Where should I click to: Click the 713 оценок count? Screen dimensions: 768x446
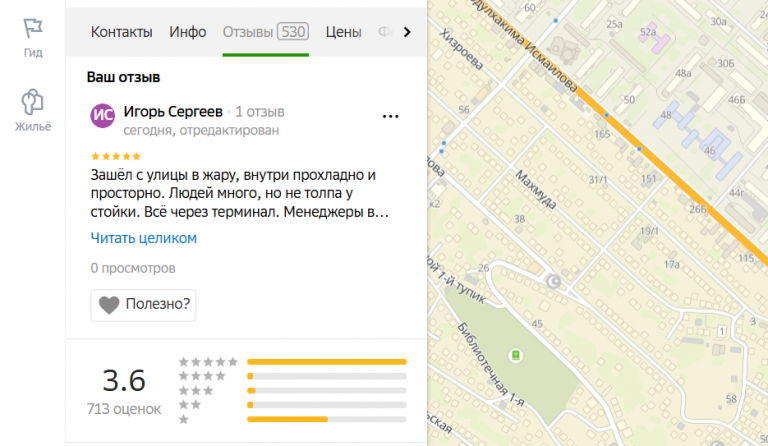coord(124,409)
